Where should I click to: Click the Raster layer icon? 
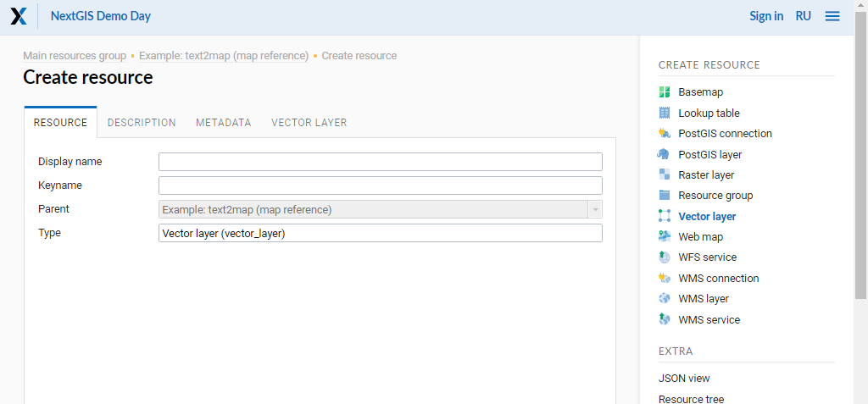pyautogui.click(x=665, y=174)
